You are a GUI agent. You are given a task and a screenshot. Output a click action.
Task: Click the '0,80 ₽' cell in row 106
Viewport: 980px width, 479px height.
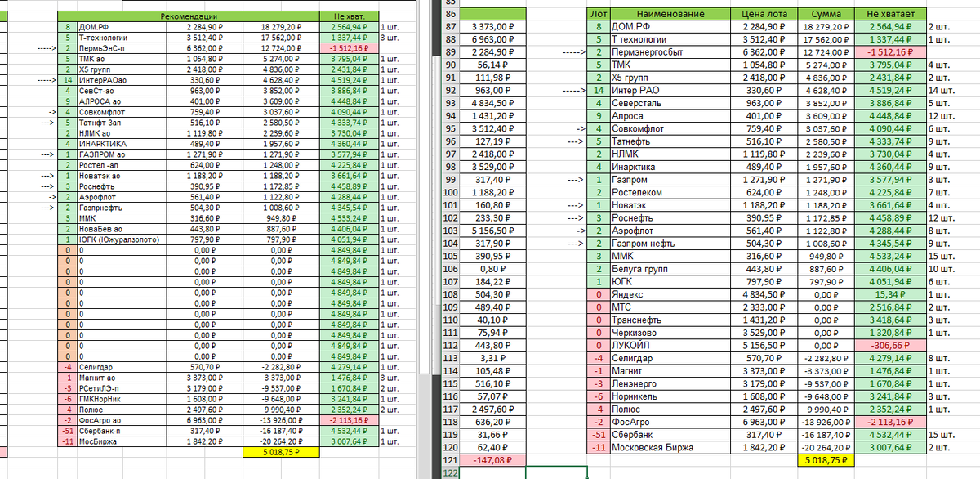pyautogui.click(x=492, y=268)
